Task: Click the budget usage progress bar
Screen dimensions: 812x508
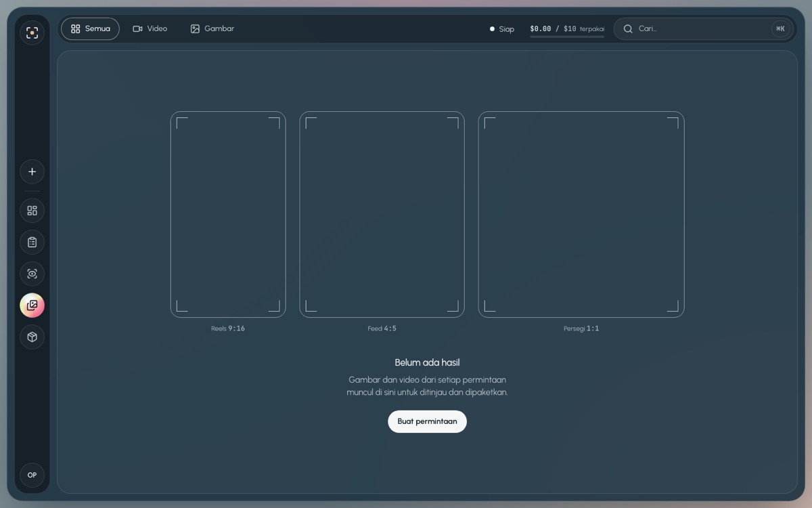Action: pos(567,37)
